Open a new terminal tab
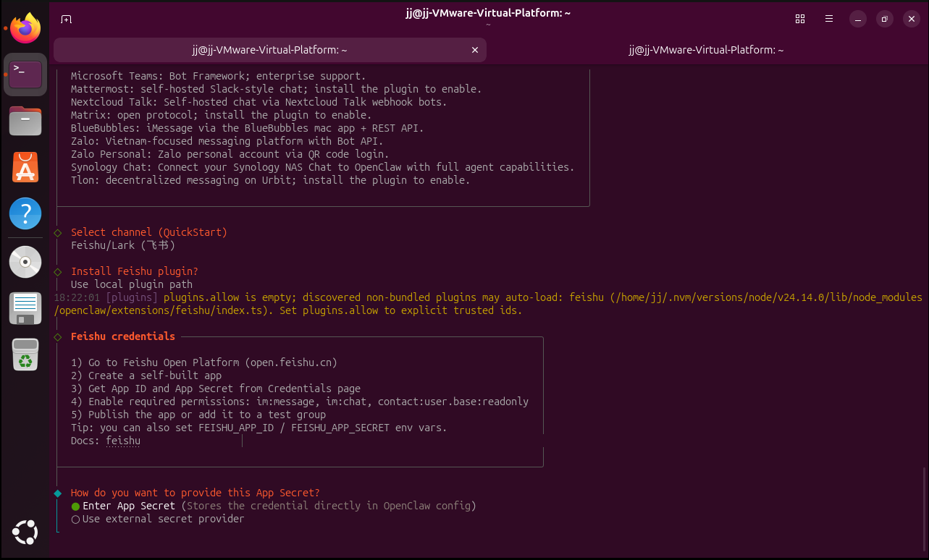This screenshot has height=560, width=929. (x=66, y=20)
